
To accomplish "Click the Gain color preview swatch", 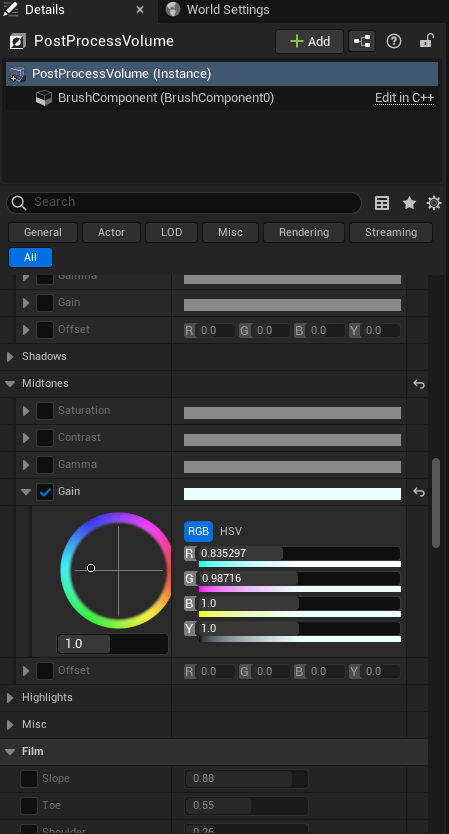I will coord(292,494).
